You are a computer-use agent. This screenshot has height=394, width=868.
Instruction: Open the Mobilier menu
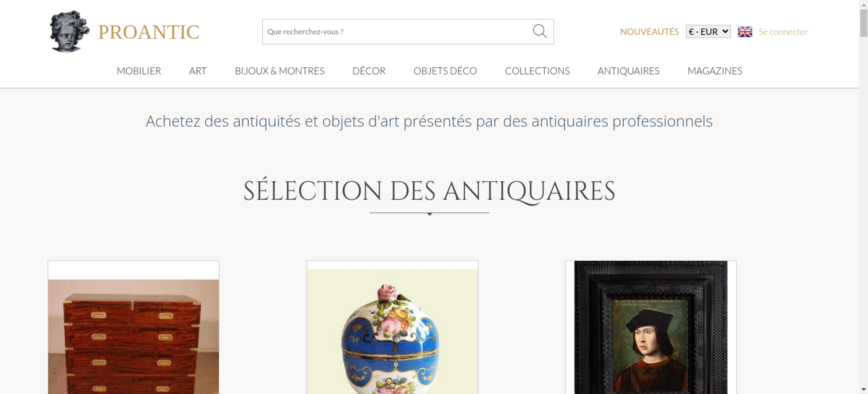139,71
